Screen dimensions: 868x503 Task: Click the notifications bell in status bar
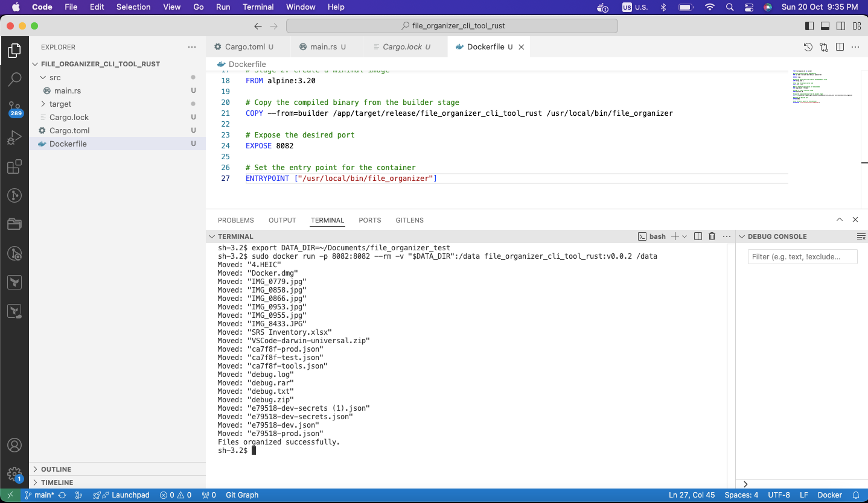(x=855, y=495)
